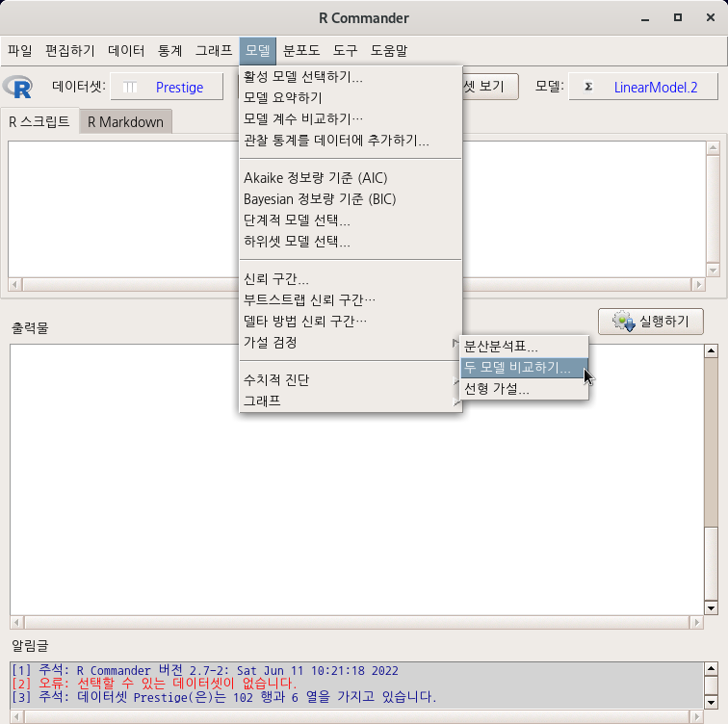
Task: Click script editor horizontal scroll-right arrow
Action: (x=698, y=284)
